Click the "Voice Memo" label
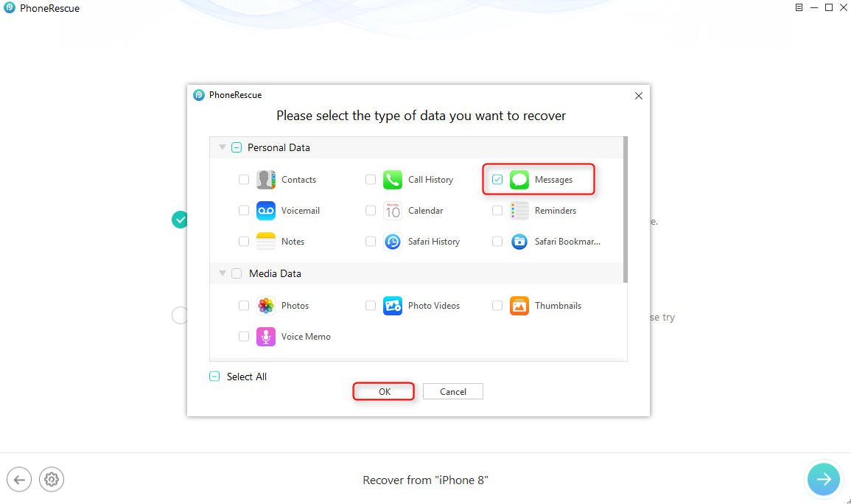The image size is (851, 504). pyautogui.click(x=306, y=336)
